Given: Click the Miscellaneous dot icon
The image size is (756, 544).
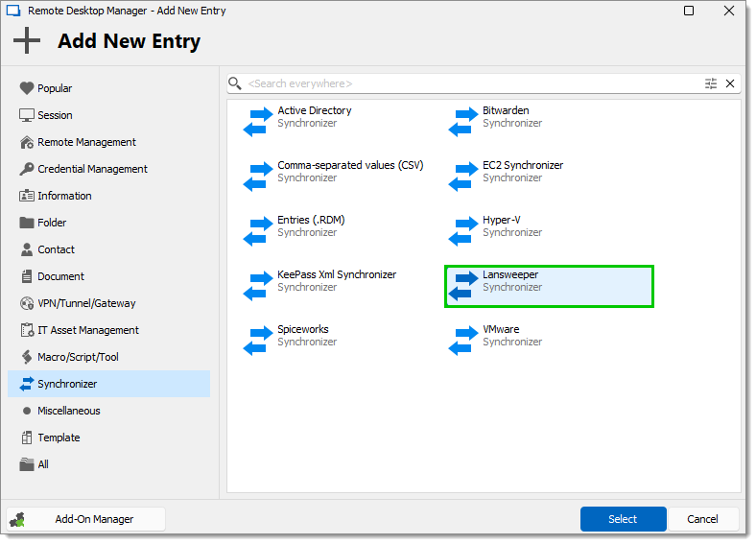Looking at the screenshot, I should (x=27, y=411).
